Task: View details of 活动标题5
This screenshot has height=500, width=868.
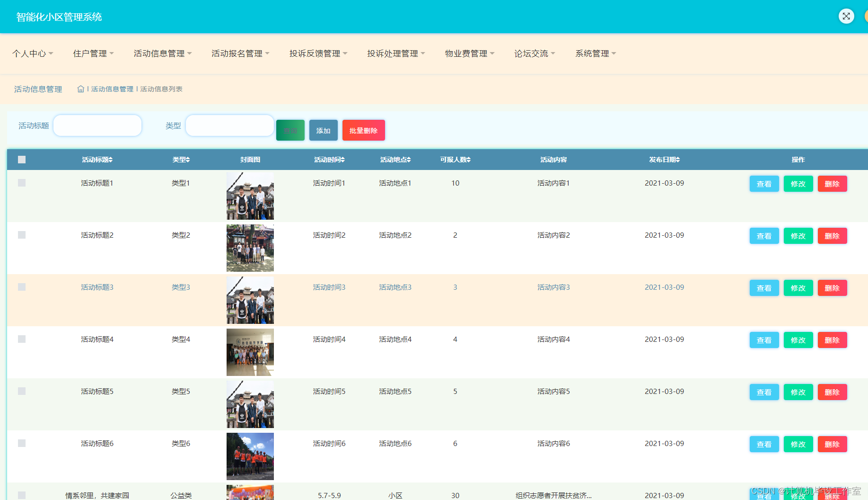Action: point(764,392)
